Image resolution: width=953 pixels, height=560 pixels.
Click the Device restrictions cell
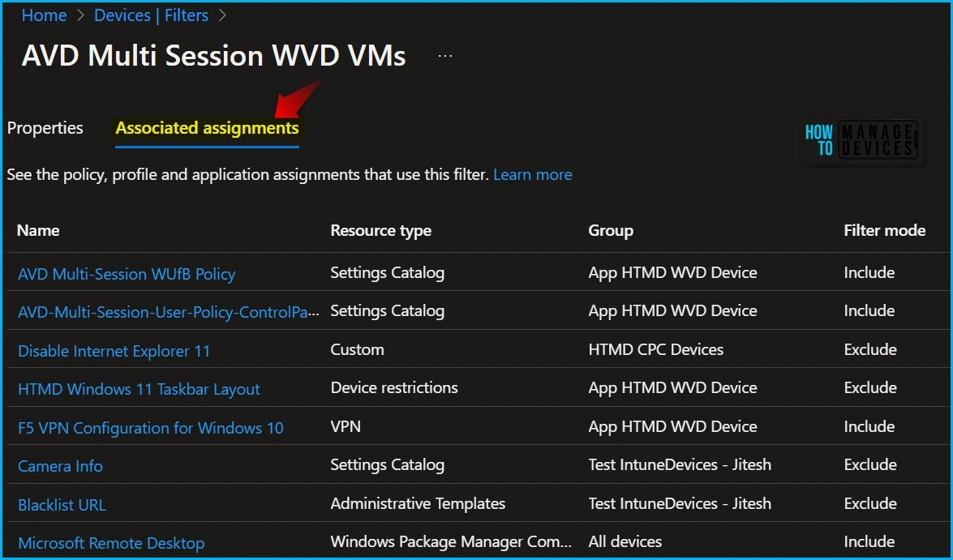point(394,387)
